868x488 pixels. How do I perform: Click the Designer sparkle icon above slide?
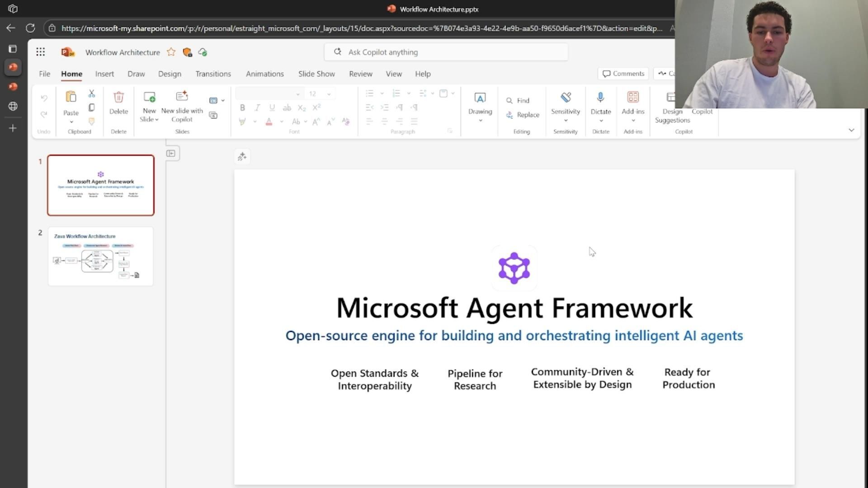point(242,157)
